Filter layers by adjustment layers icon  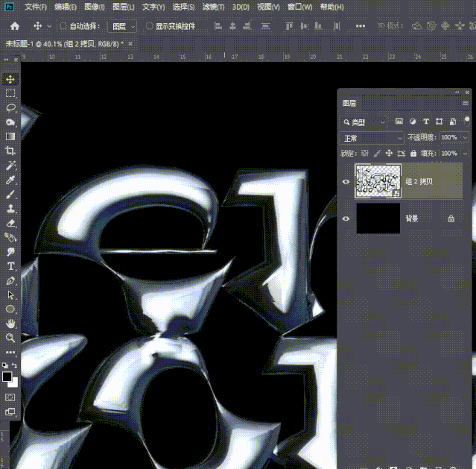[413, 122]
